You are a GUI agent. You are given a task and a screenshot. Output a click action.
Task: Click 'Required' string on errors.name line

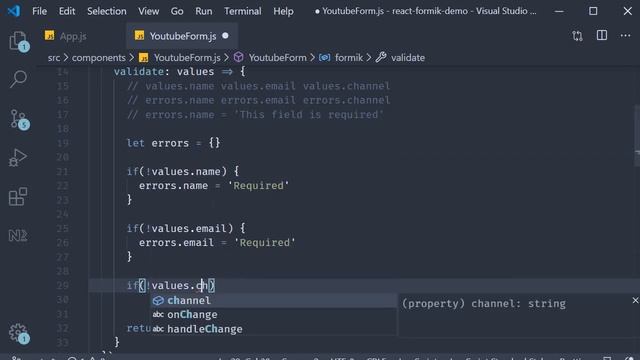point(258,186)
